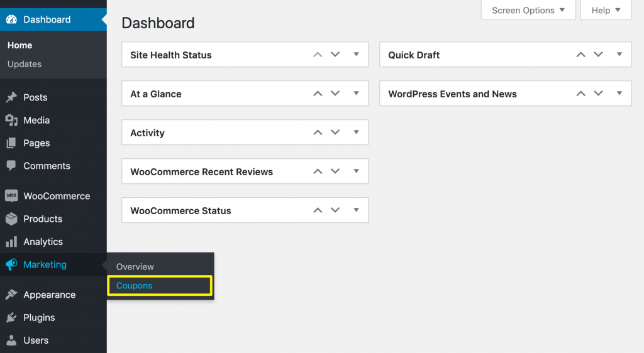Toggle the At a Glance panel
This screenshot has height=353, width=644.
pyautogui.click(x=356, y=94)
